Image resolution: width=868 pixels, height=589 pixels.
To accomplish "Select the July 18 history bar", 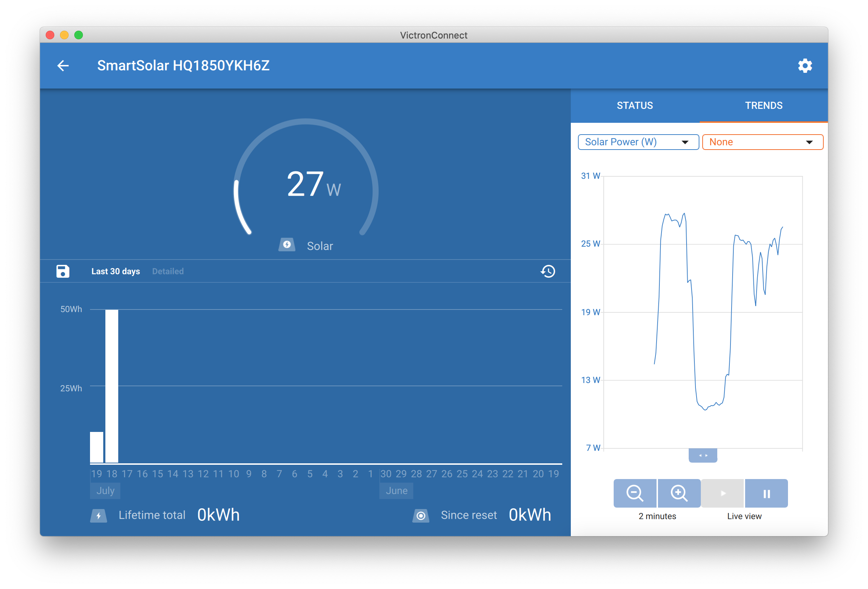I will pyautogui.click(x=112, y=386).
